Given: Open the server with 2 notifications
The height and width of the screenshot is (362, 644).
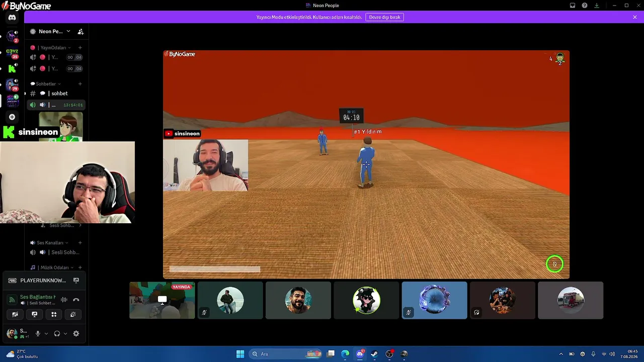Looking at the screenshot, I should (12, 36).
